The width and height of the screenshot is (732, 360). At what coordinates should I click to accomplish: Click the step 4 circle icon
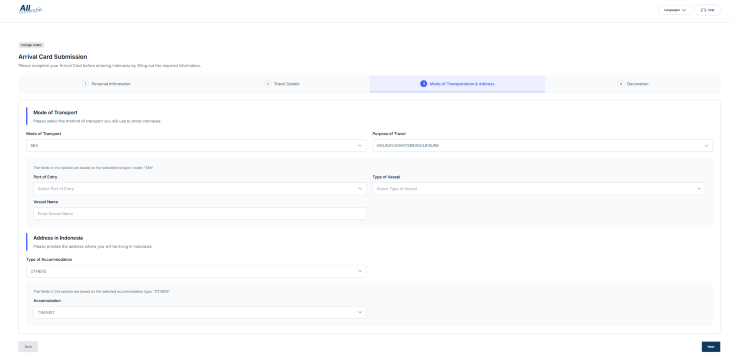(621, 84)
